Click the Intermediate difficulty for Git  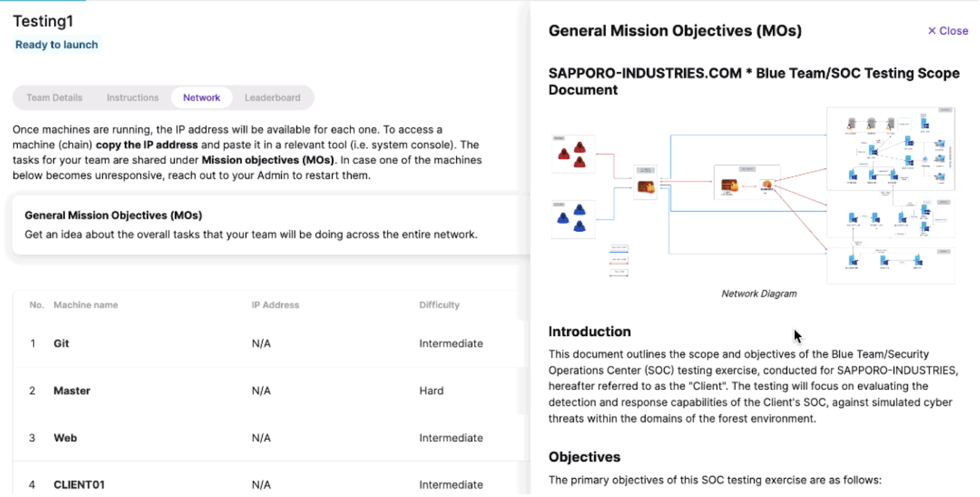pos(451,343)
